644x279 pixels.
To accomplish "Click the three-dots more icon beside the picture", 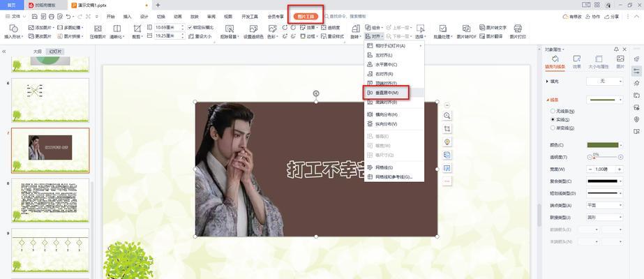I will pyautogui.click(x=447, y=181).
